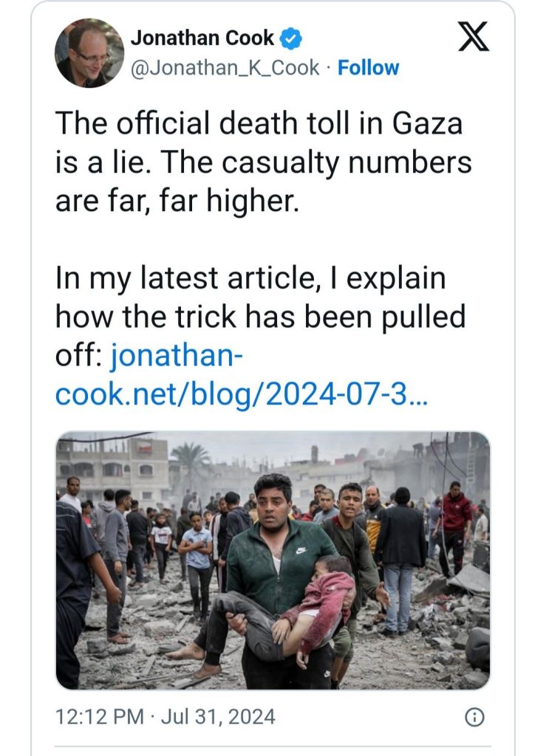The image size is (546, 756).
Task: Open the embedded rubble scene photo
Action: [x=273, y=560]
